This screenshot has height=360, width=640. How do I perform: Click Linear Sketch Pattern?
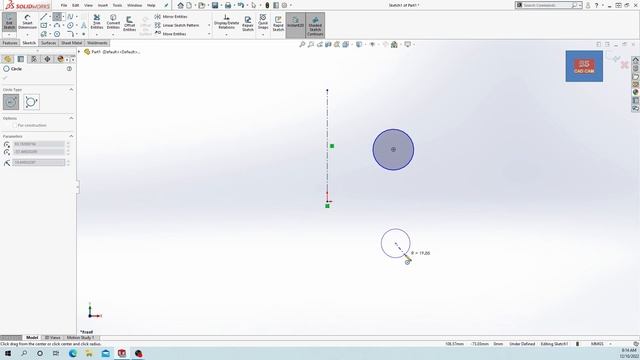(177, 25)
